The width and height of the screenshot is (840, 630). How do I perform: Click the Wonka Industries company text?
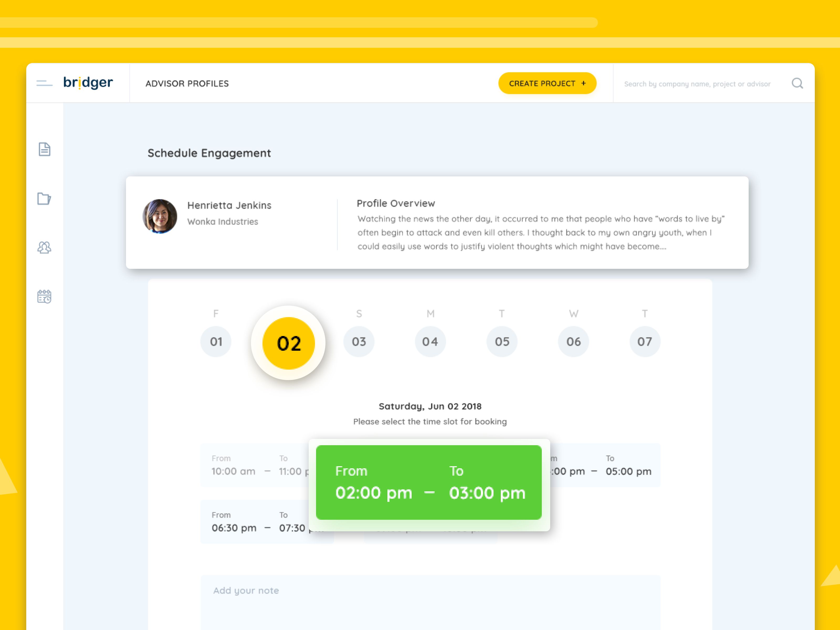223,221
